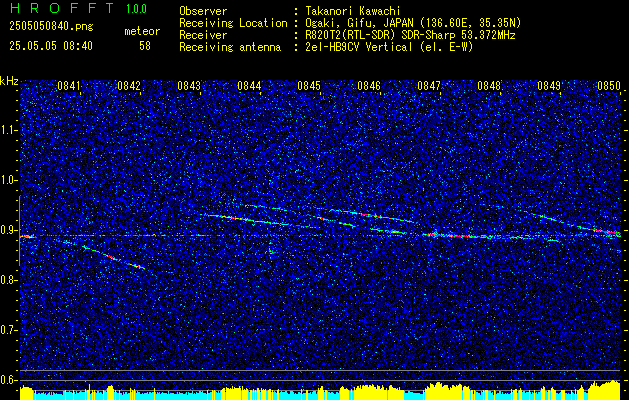Click the meteor count value 58
The image size is (629, 400).
[x=145, y=46]
